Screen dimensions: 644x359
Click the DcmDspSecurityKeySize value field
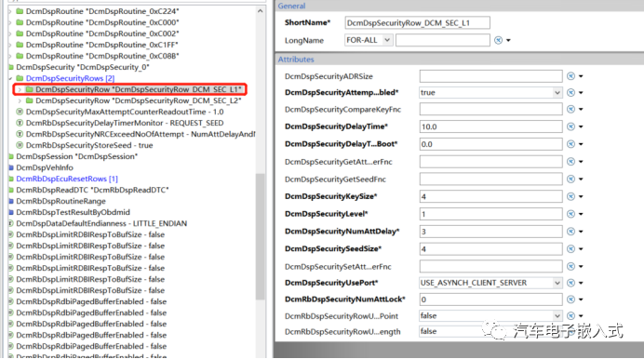490,196
